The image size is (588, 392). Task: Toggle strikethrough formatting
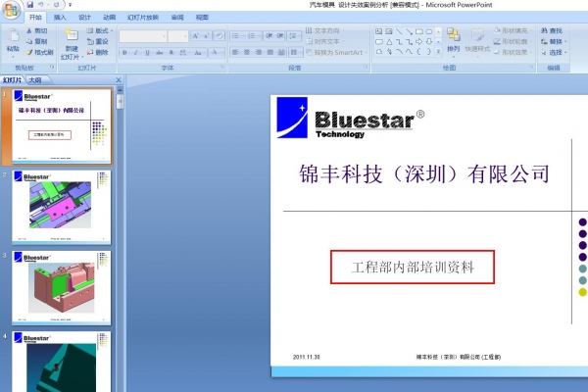[160, 53]
